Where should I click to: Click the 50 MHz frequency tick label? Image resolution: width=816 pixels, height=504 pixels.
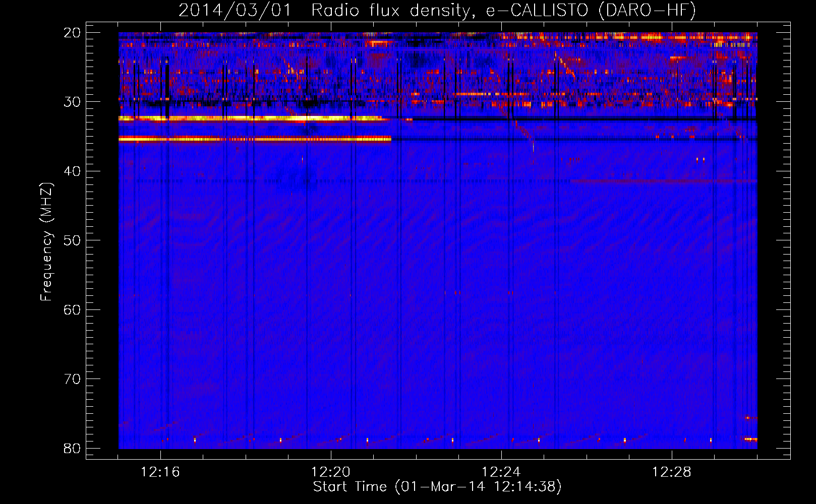tap(72, 240)
